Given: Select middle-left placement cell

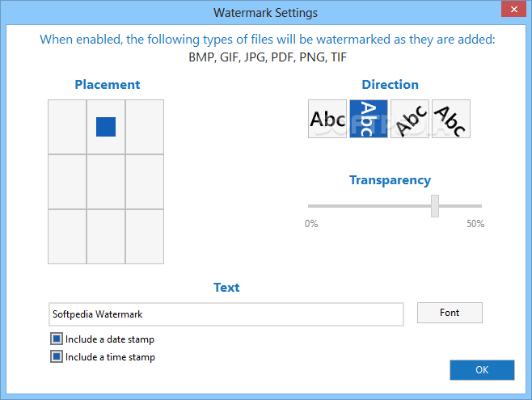Looking at the screenshot, I should pos(67,182).
